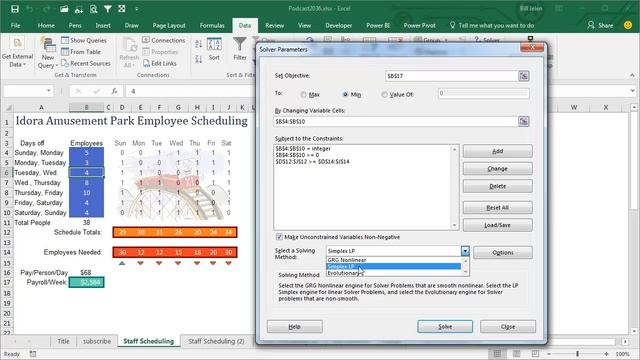Open the Review ribbon tab
The image size is (640, 360).
pyautogui.click(x=274, y=25)
